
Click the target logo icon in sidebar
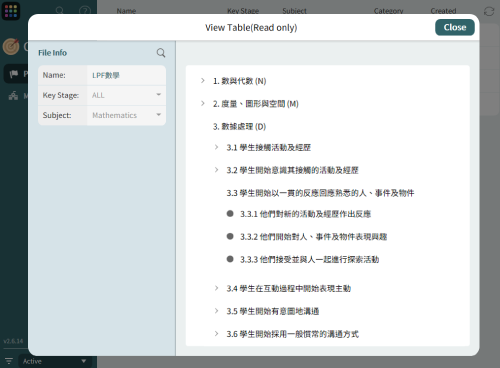(x=11, y=46)
